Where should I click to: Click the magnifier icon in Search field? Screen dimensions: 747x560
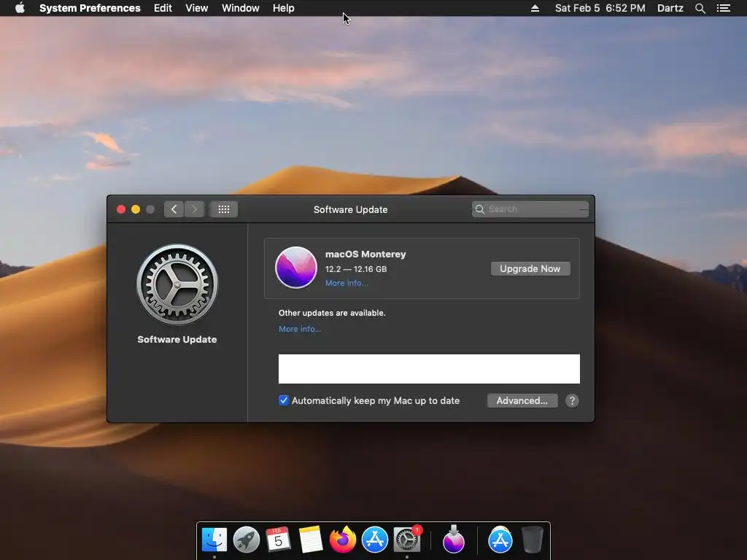[480, 209]
